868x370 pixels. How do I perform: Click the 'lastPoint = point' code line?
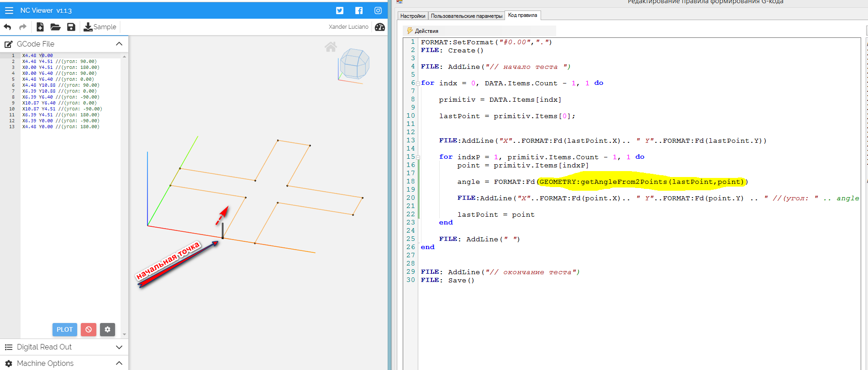click(496, 215)
